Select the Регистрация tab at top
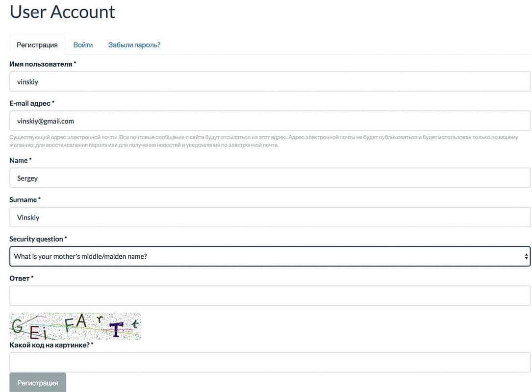The width and height of the screenshot is (532, 392). [x=37, y=45]
